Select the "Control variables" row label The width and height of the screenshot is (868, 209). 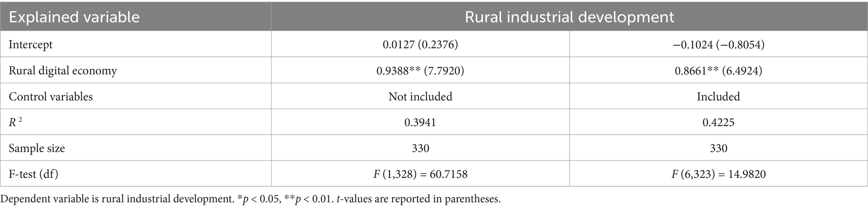(50, 96)
